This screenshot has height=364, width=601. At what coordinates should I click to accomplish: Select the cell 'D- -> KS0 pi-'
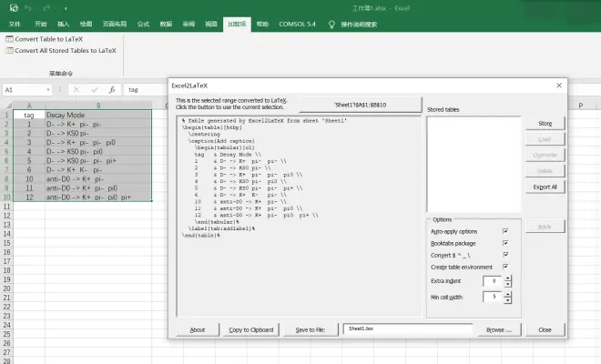98,134
